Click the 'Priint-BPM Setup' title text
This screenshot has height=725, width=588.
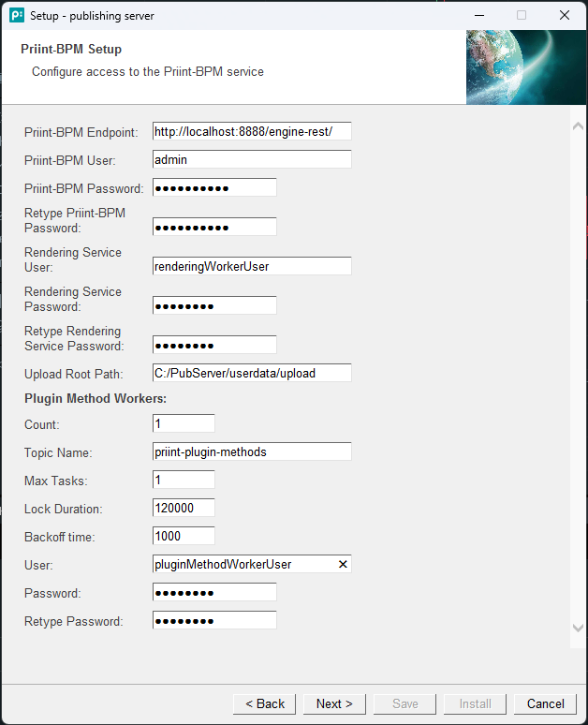point(71,49)
